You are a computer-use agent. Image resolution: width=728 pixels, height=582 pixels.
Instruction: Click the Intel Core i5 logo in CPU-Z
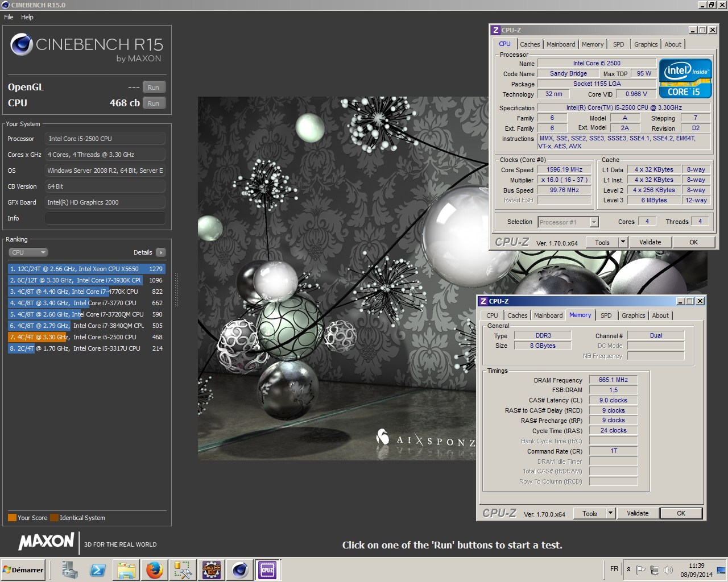[x=685, y=78]
